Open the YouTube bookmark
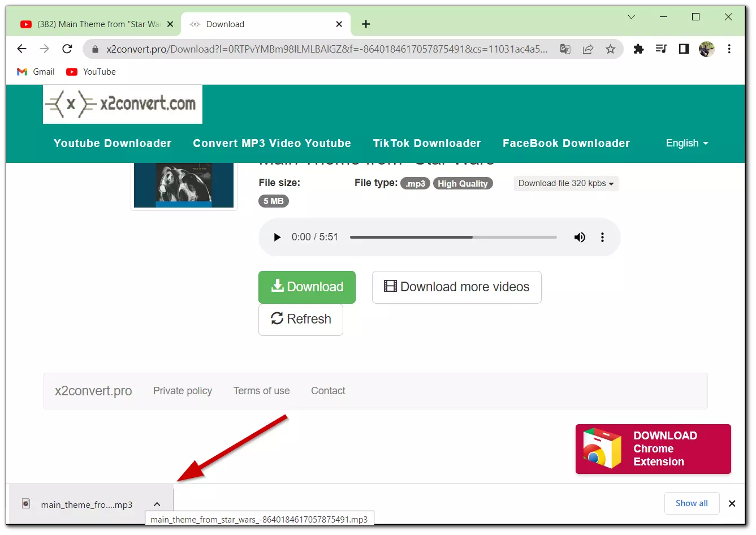Image resolution: width=756 pixels, height=535 pixels. [x=91, y=72]
